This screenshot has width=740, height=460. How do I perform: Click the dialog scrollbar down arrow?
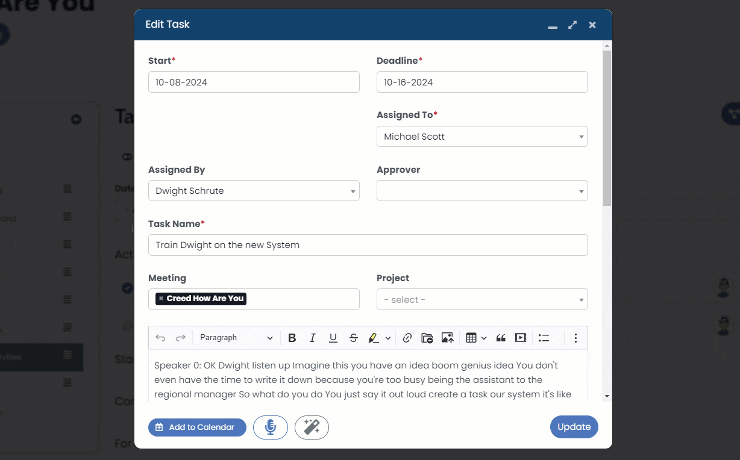tap(607, 396)
